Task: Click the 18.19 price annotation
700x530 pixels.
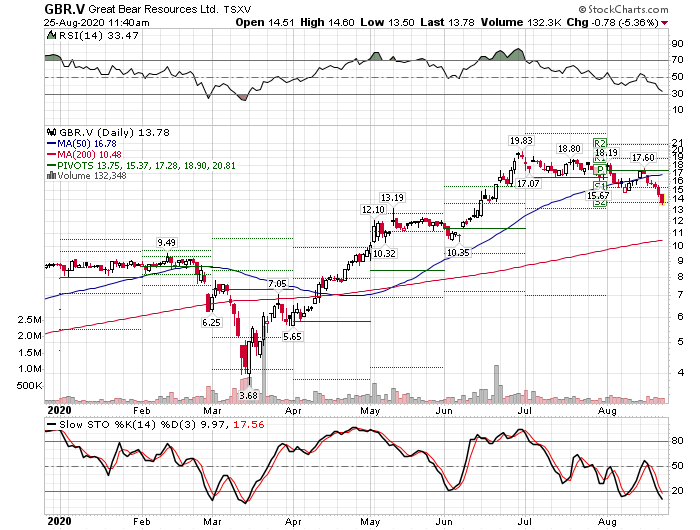Action: click(x=606, y=153)
